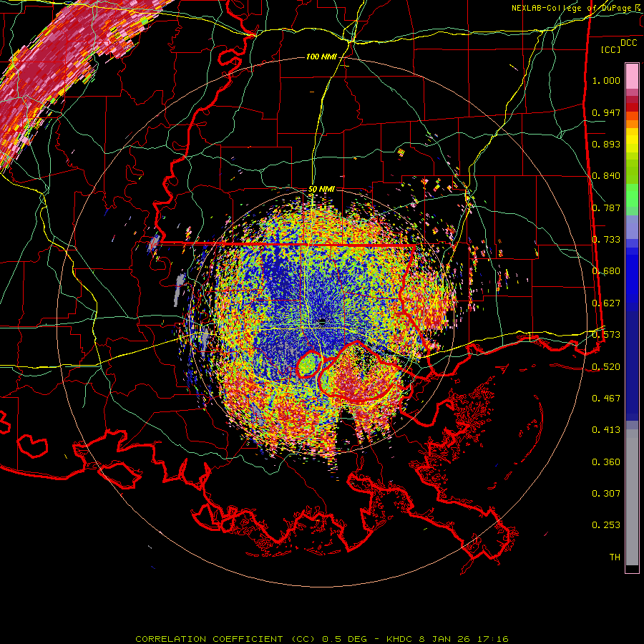Image resolution: width=644 pixels, height=644 pixels.
Task: Click the CORRELATION COEFFICIENT (CC) product title
Action: point(225,639)
